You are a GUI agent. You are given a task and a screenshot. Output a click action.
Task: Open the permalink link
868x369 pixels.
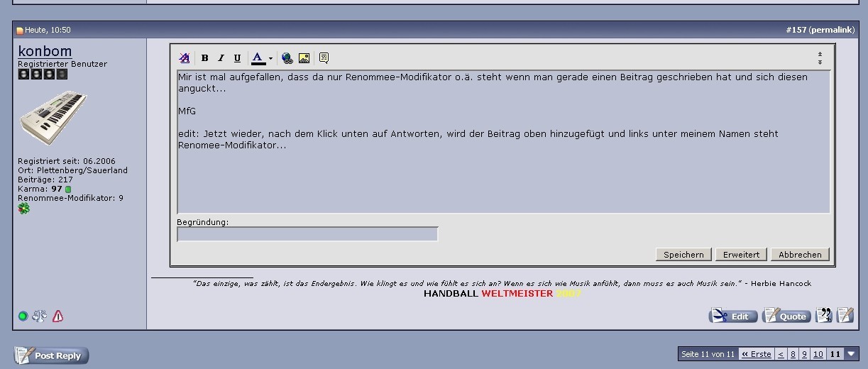(832, 30)
